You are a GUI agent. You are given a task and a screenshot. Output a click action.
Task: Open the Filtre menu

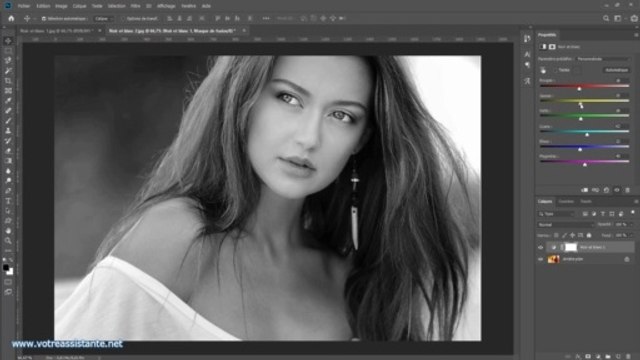tap(136, 6)
